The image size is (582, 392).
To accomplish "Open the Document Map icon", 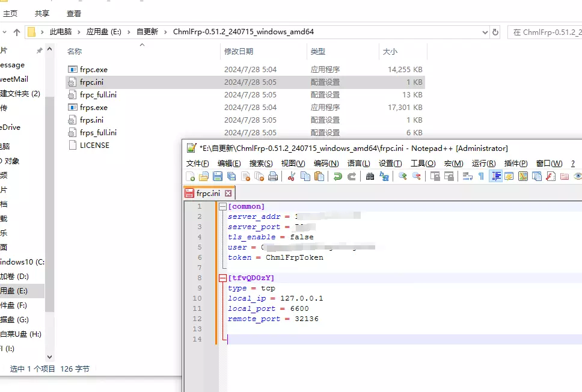I will pos(523,176).
